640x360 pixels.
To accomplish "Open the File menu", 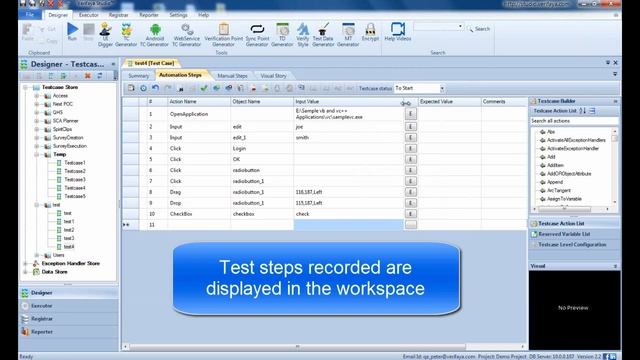I will (x=30, y=15).
